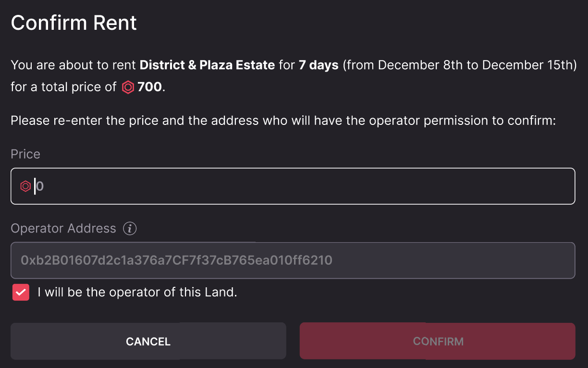Screen dimensions: 588x368
Task: Click the info icon next to Operator Address
Action: pos(130,229)
